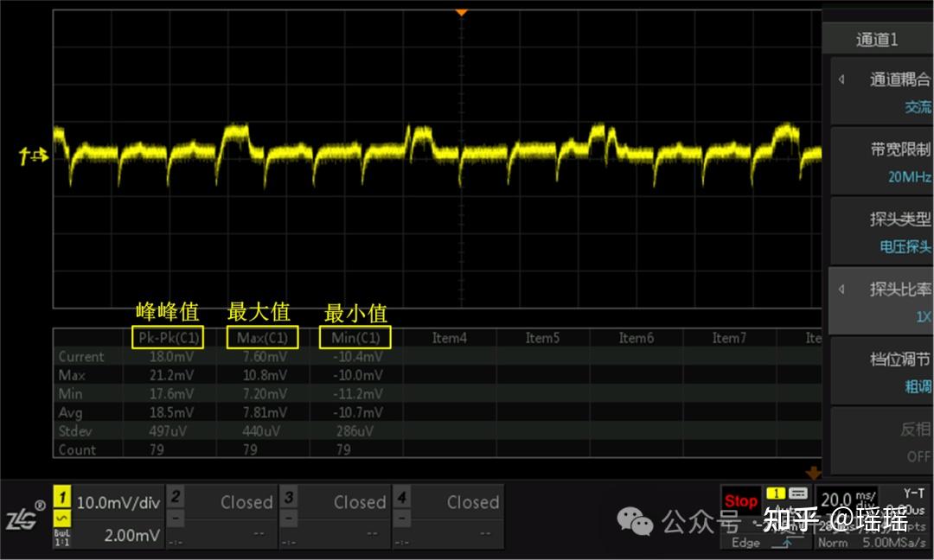Select the channel 4 number badge
Image resolution: width=934 pixels, height=560 pixels.
[401, 496]
